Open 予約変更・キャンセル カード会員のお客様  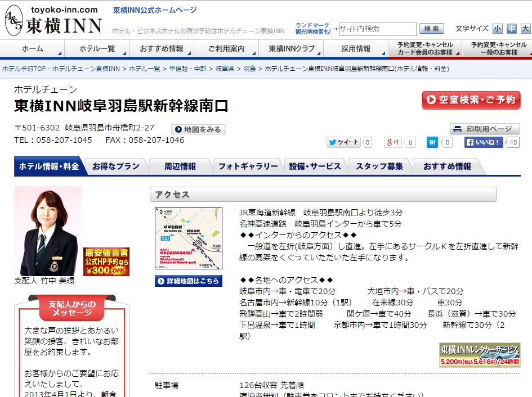pos(425,48)
